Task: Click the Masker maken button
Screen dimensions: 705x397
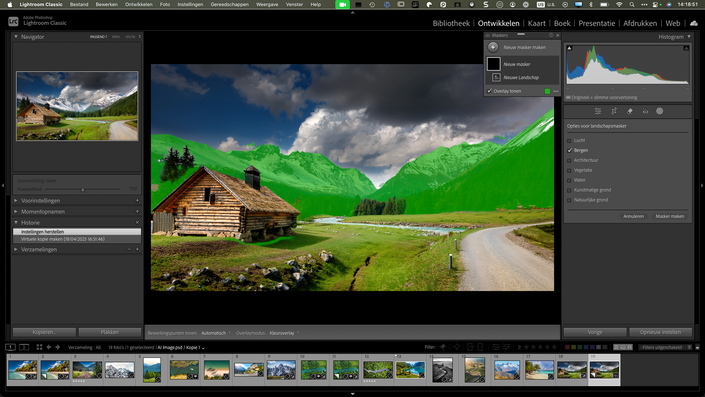Action: pyautogui.click(x=669, y=216)
